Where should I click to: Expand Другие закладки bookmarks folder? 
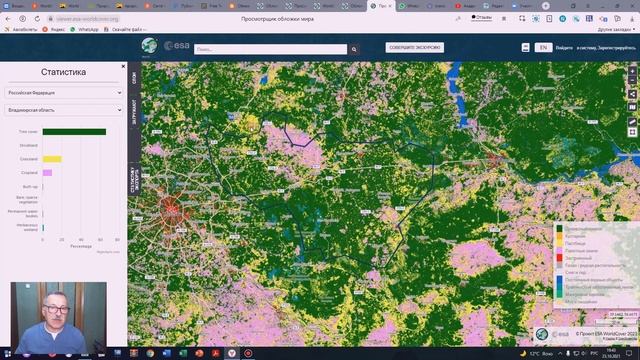616,29
